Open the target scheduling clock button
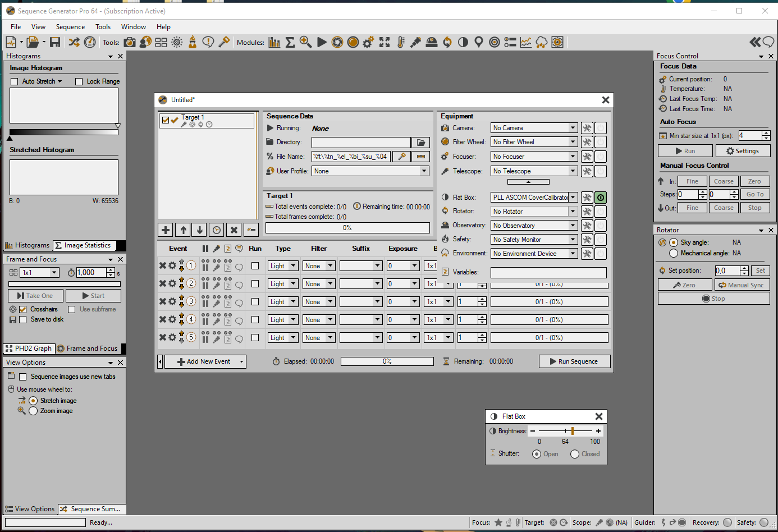 click(217, 230)
